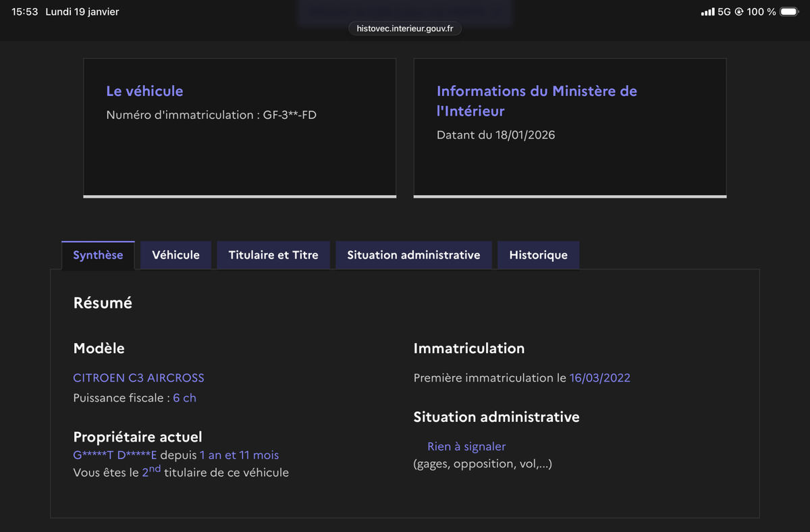Click the "2nd" titleholder link
Viewport: 810px width, 532px height.
tap(150, 473)
